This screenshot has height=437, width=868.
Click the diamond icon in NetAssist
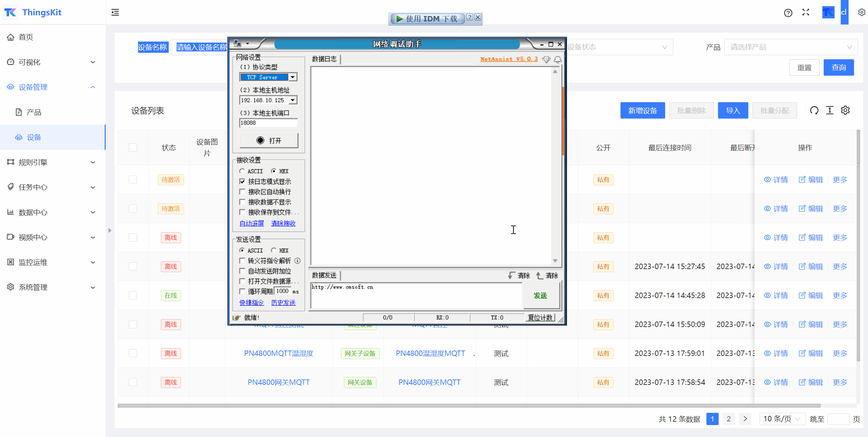click(546, 60)
